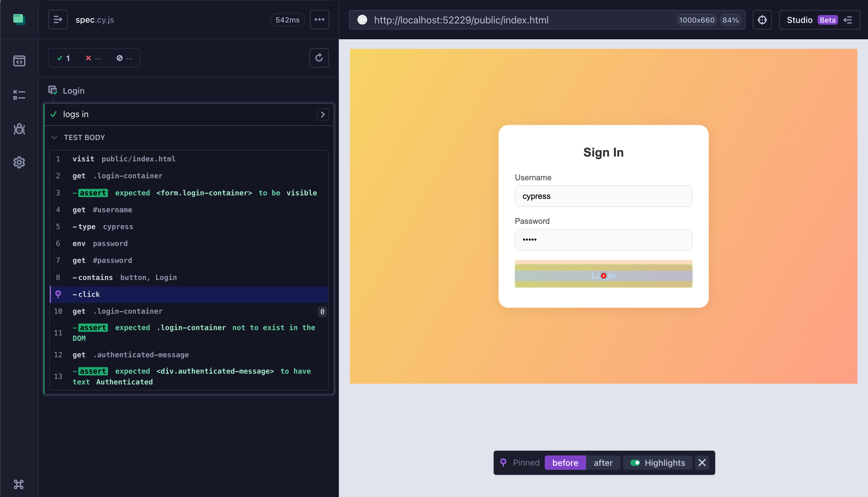Expand the logs in test details arrow
The image size is (868, 497).
click(323, 114)
